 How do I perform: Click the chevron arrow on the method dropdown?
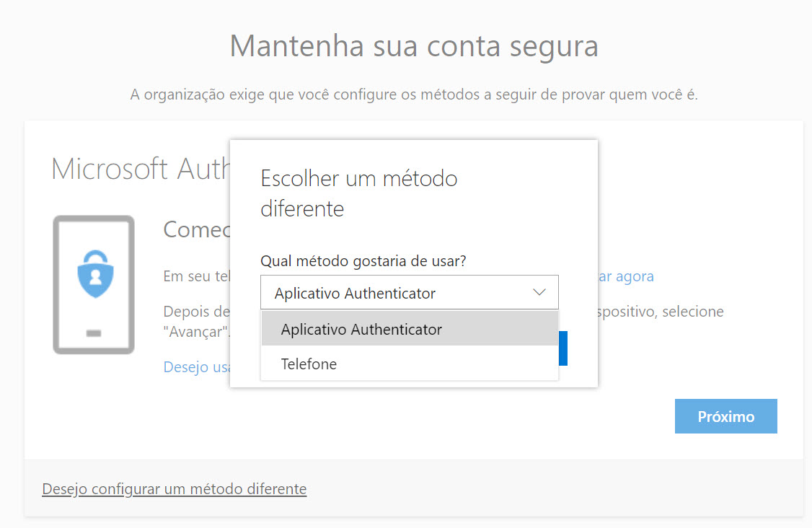(539, 292)
